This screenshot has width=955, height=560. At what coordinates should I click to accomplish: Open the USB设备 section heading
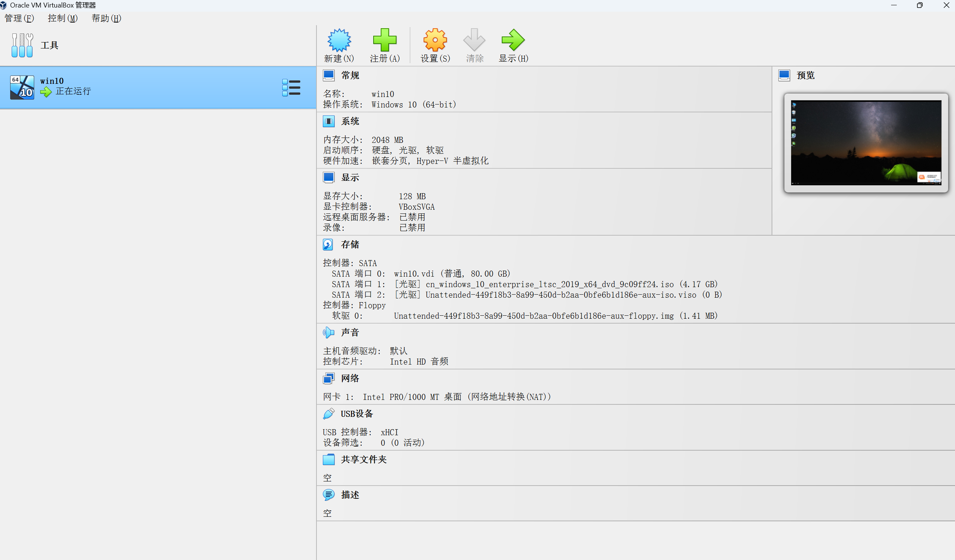pyautogui.click(x=357, y=414)
